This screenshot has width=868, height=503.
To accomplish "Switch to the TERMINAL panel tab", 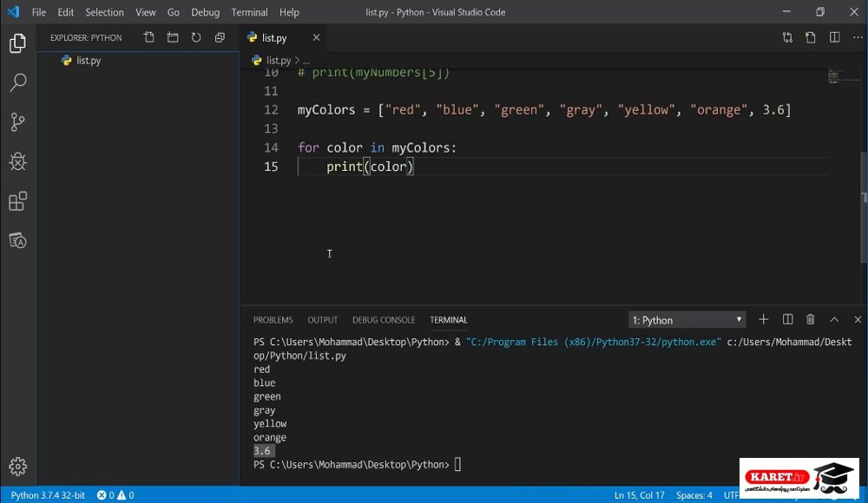I will coord(449,320).
